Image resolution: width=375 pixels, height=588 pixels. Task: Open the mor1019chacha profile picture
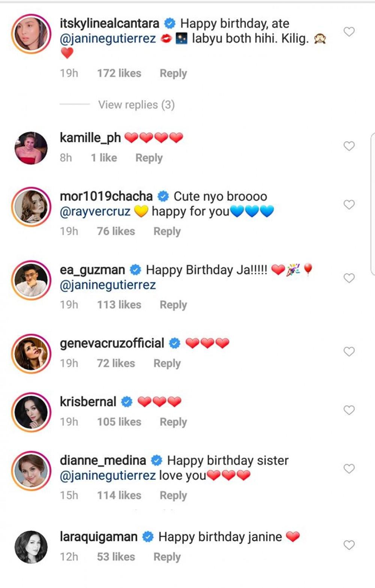click(x=31, y=207)
